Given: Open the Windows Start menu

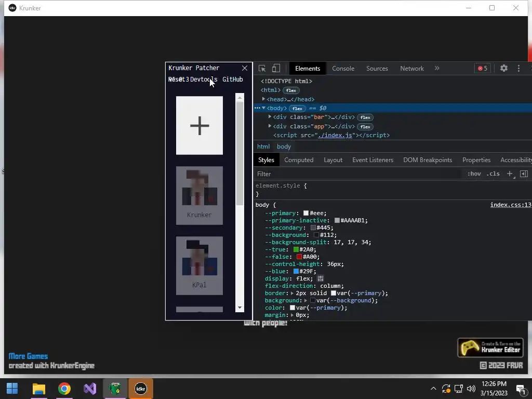Looking at the screenshot, I should pos(12,389).
